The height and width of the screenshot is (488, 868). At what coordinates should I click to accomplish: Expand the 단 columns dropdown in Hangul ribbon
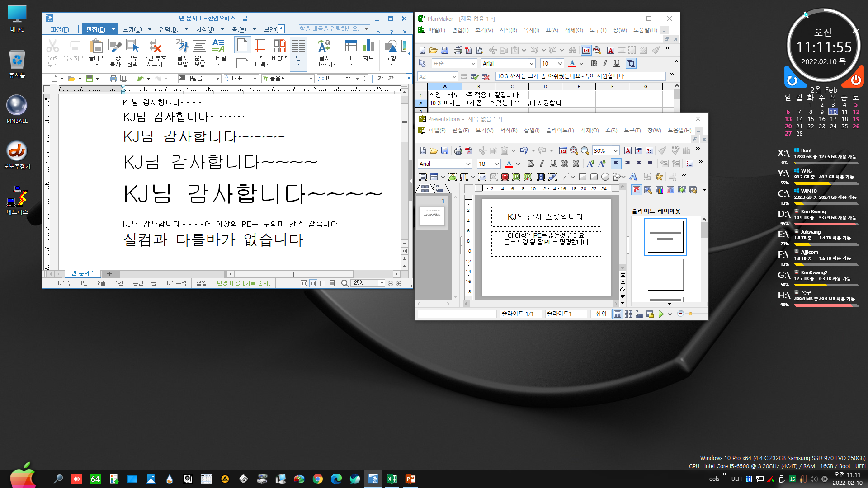[x=298, y=64]
